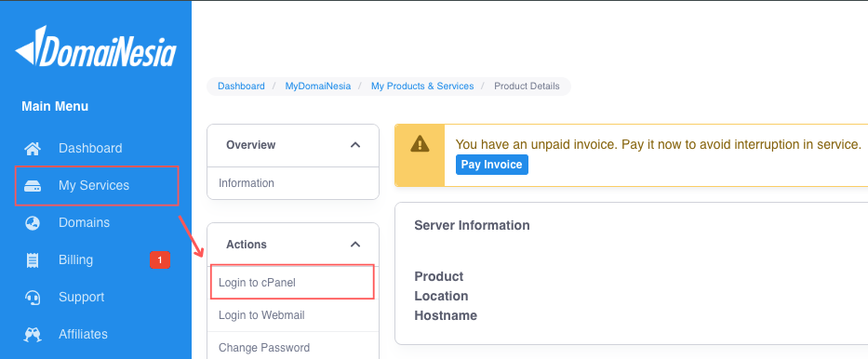
Task: Click the Actions panel heading
Action: click(247, 244)
